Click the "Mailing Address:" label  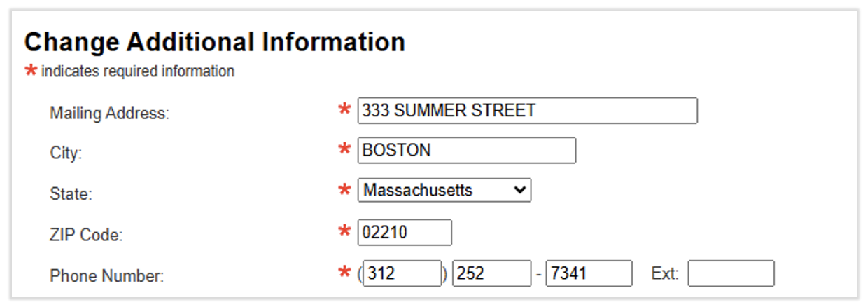point(109,113)
